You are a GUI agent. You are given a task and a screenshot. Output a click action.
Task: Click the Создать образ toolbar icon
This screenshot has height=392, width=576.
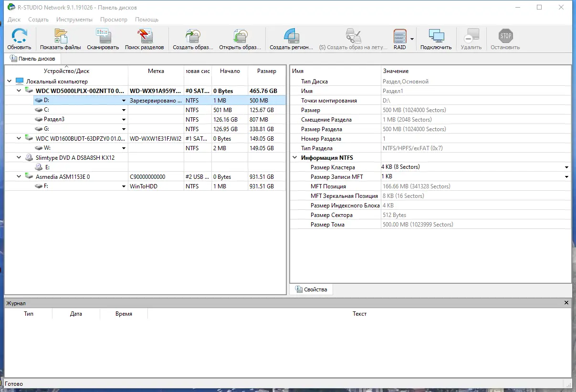193,36
